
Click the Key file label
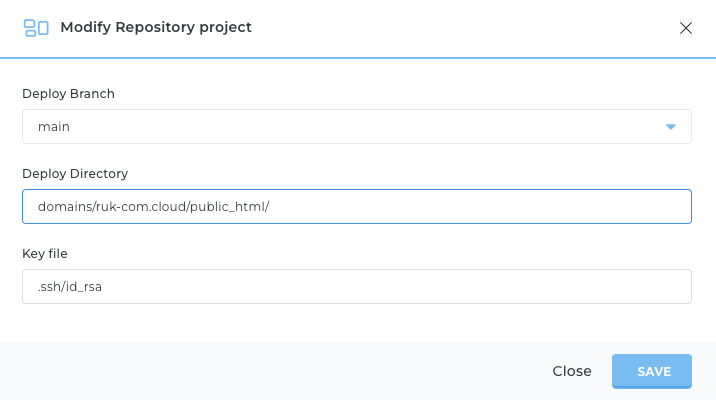[x=45, y=253]
